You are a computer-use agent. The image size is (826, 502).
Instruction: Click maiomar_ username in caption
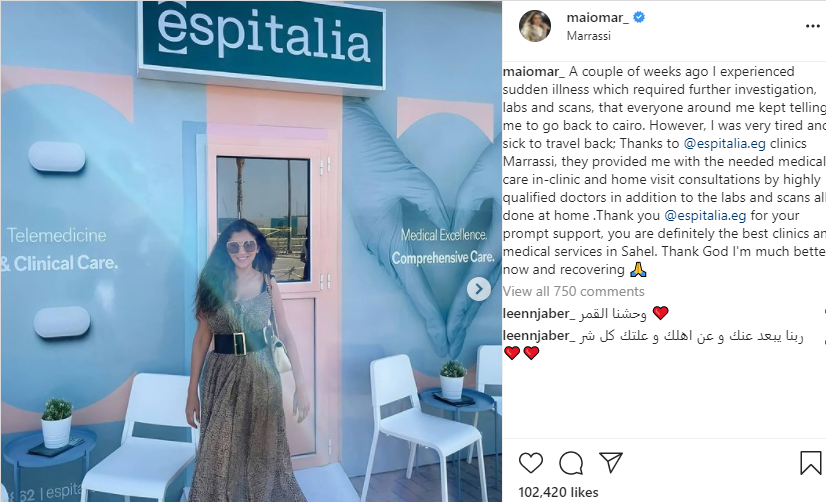tap(534, 72)
